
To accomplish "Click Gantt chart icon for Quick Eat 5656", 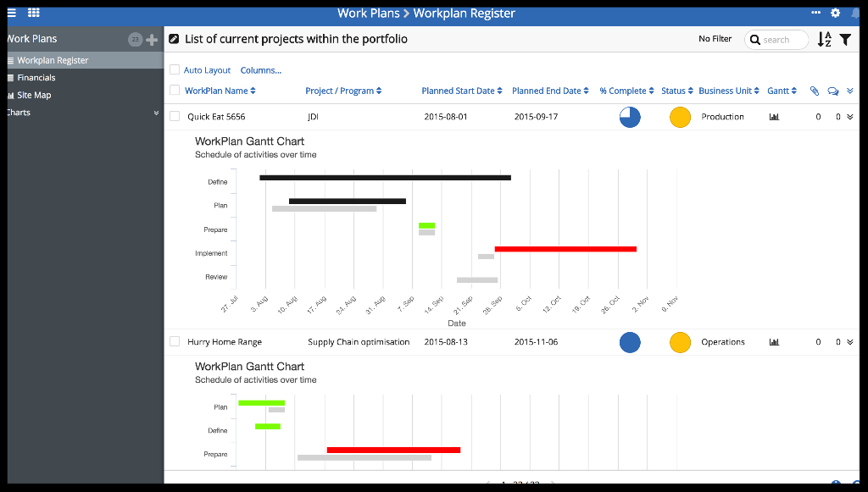I will pyautogui.click(x=774, y=117).
